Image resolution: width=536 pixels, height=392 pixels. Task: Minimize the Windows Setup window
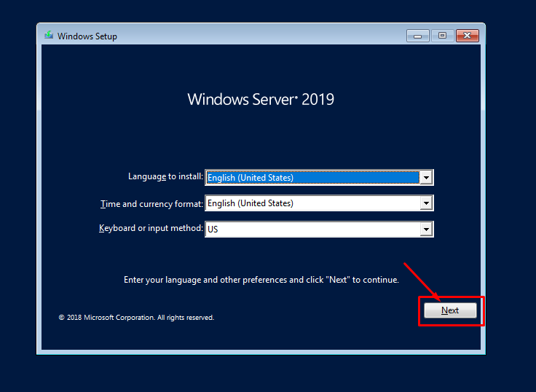click(x=418, y=36)
